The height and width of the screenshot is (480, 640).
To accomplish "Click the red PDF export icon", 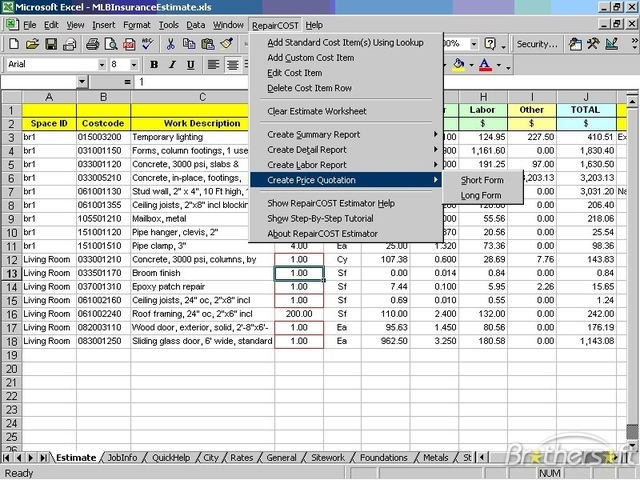I will 129,44.
